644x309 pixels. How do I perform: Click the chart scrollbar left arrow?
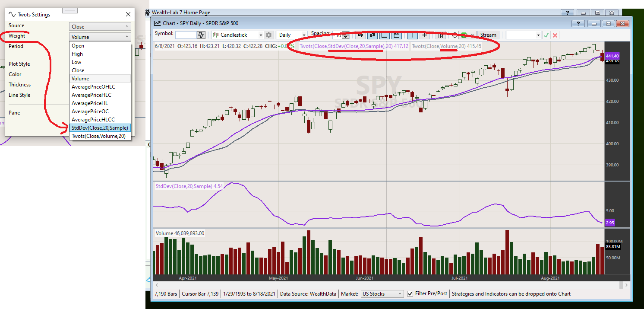click(156, 285)
